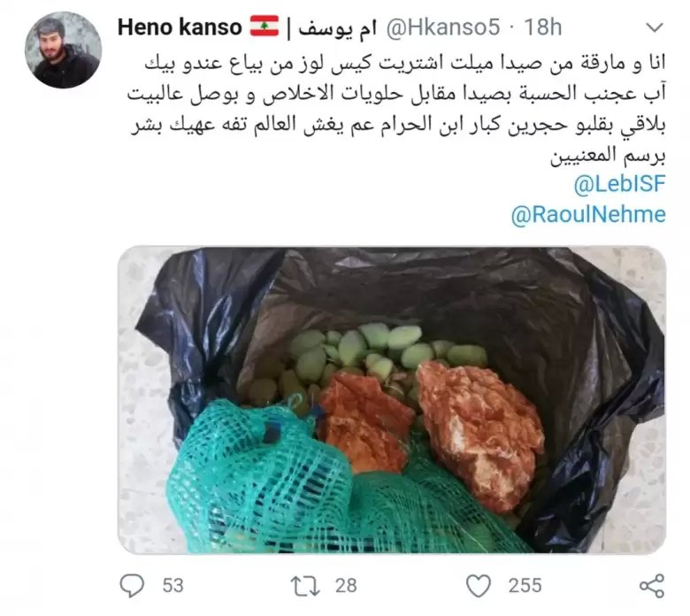690x616 pixels.
Task: Open the @LebISF mention link
Action: (x=619, y=184)
